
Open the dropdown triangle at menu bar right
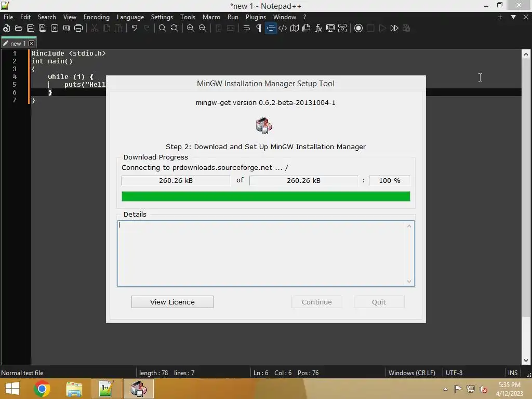(x=513, y=17)
